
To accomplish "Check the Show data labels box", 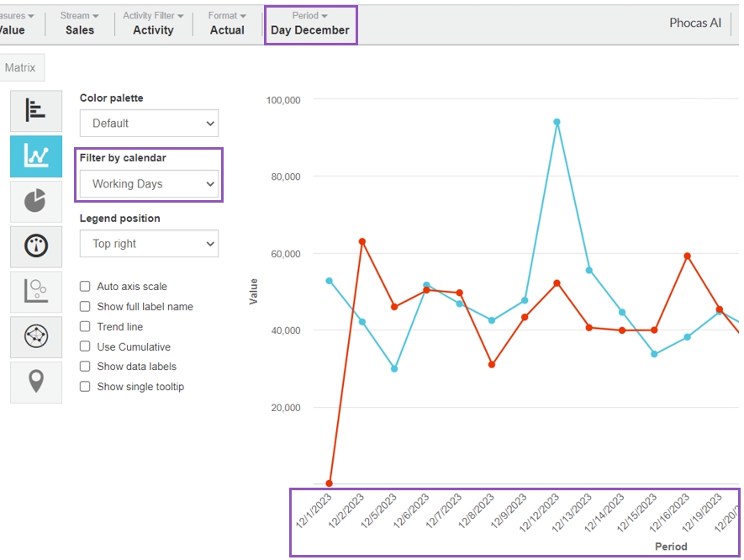I will pyautogui.click(x=85, y=367).
